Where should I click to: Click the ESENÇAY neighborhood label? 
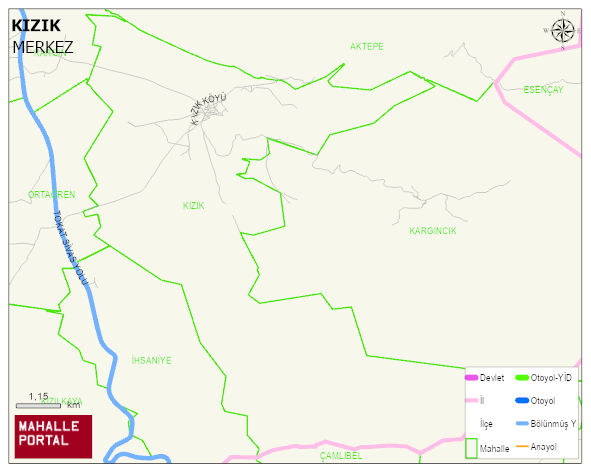coord(543,90)
